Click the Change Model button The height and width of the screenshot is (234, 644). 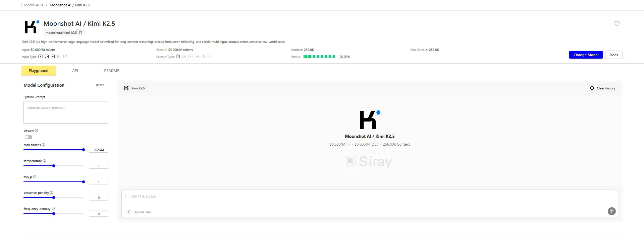click(x=586, y=55)
